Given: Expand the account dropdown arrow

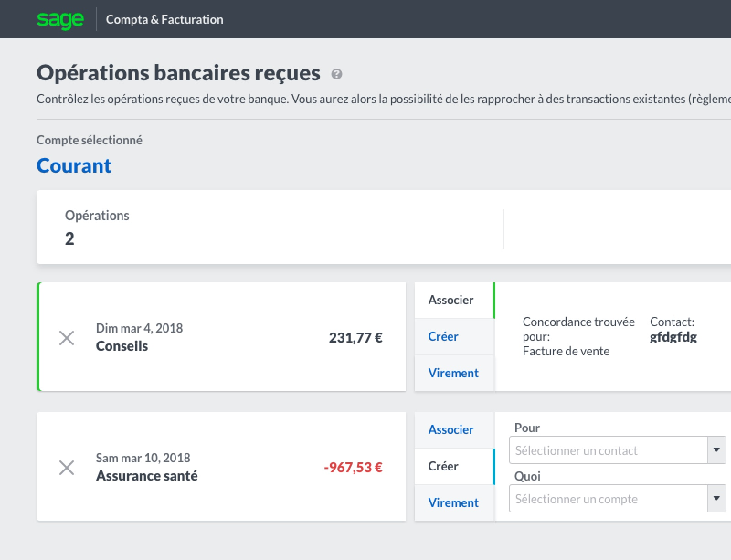Looking at the screenshot, I should [716, 499].
